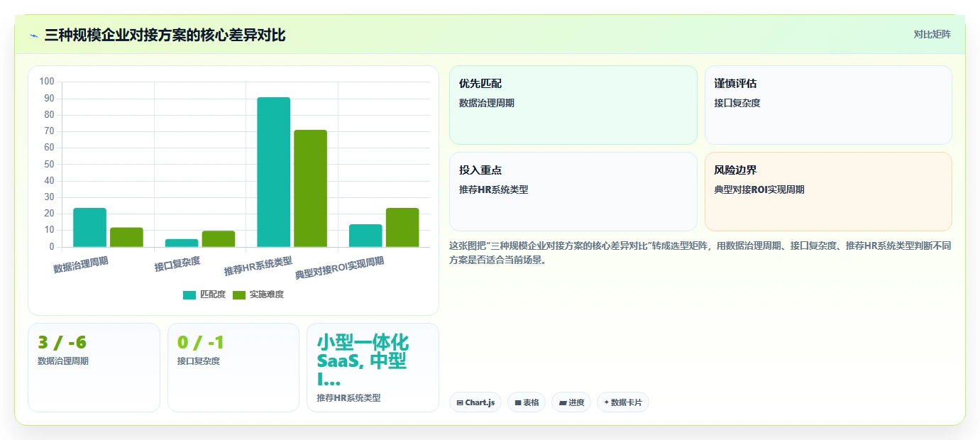Click the 数据治理周期 x-axis label
980x440 pixels.
[81, 265]
